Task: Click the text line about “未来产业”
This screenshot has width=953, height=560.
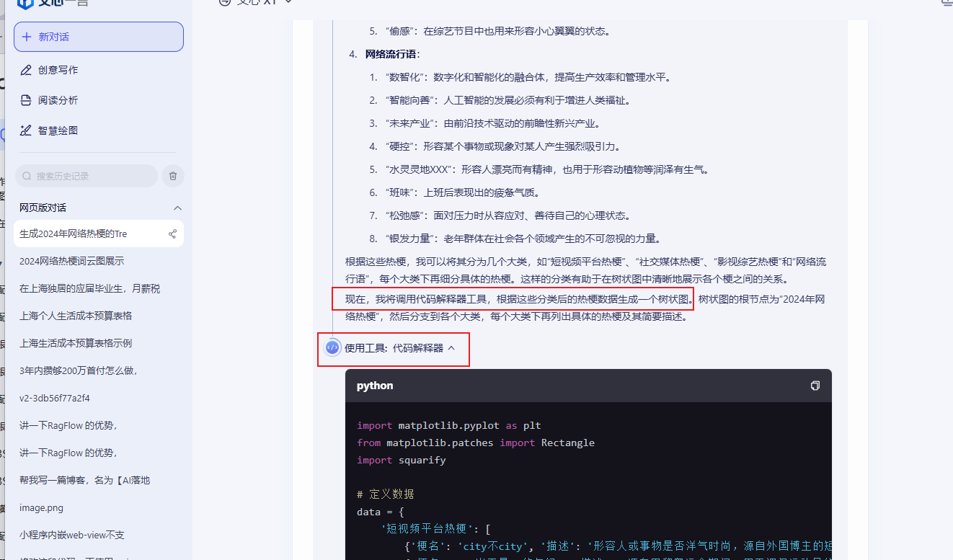Action: pos(493,123)
